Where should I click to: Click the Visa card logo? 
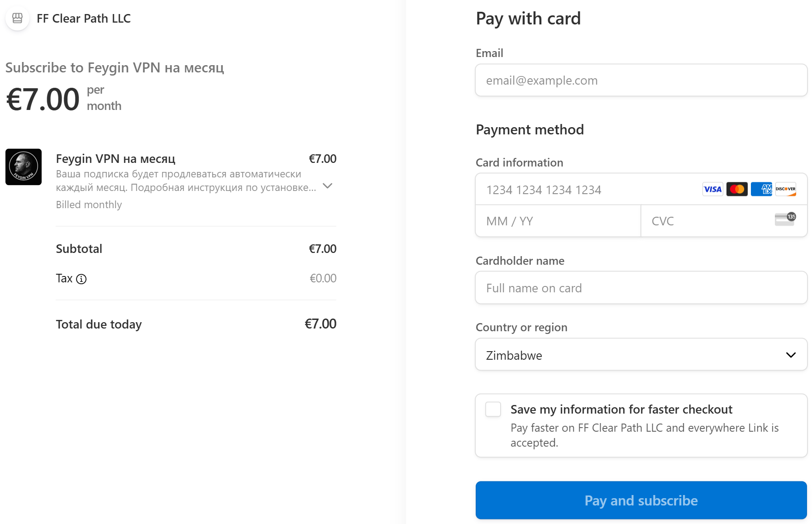pyautogui.click(x=712, y=189)
